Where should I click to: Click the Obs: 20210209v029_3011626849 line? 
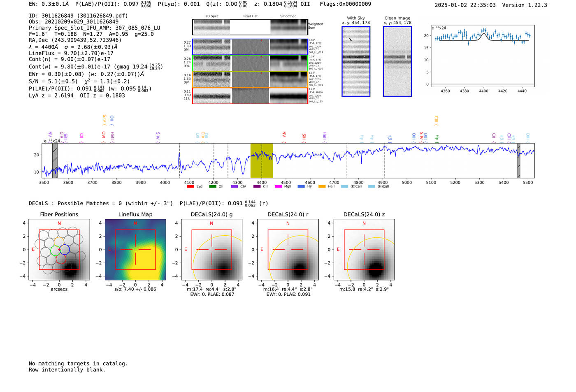[74, 22]
